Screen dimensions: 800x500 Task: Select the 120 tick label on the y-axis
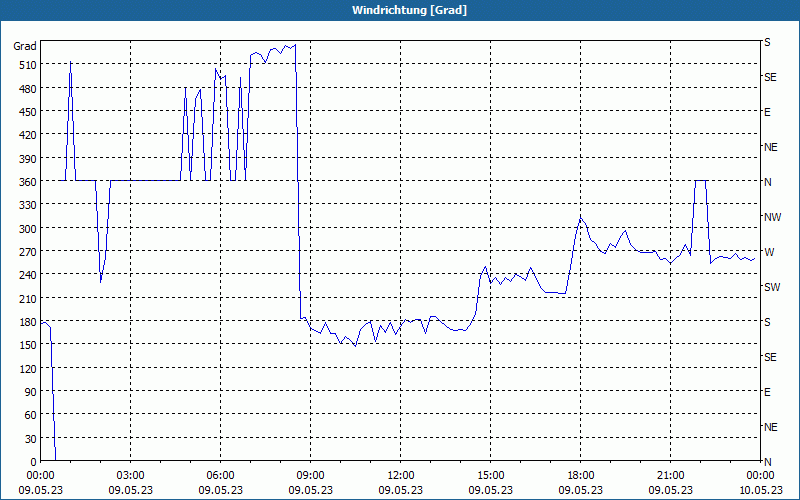(28, 368)
